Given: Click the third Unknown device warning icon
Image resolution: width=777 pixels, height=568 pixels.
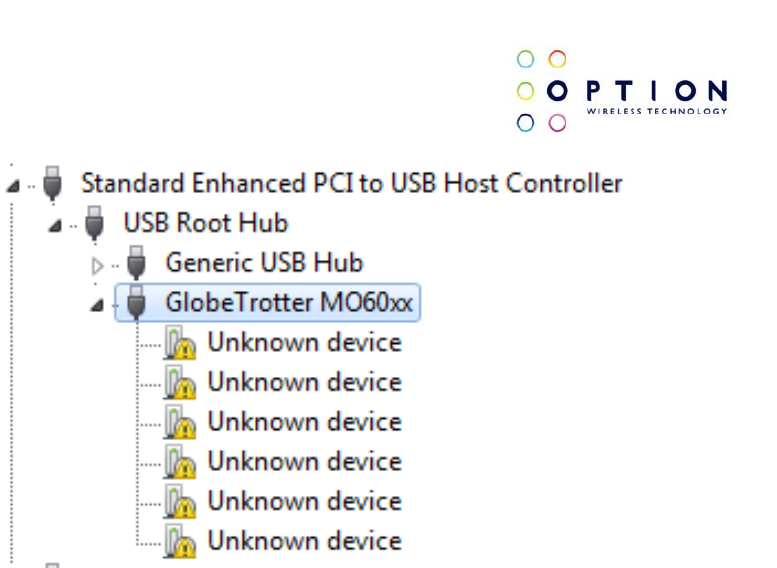Looking at the screenshot, I should click(179, 422).
